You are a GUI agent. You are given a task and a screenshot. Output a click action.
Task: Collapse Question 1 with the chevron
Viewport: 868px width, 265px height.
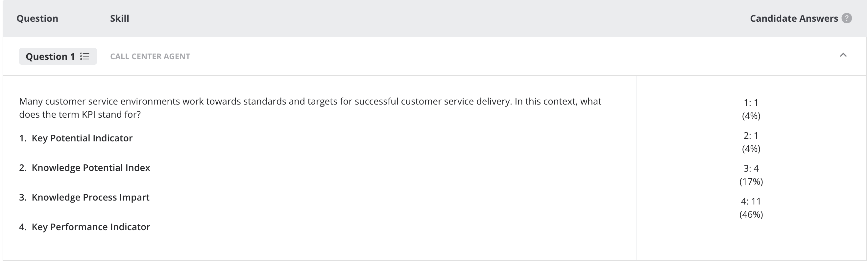(843, 55)
